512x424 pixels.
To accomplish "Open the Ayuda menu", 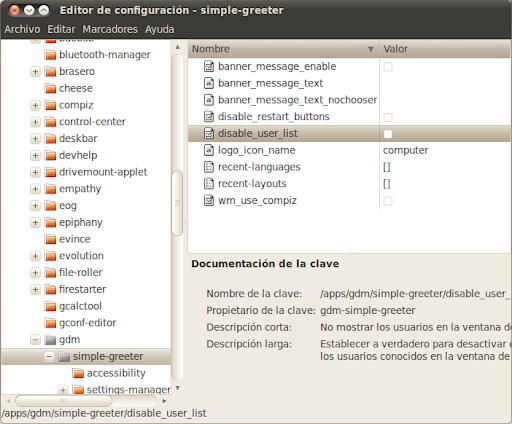I will 159,29.
